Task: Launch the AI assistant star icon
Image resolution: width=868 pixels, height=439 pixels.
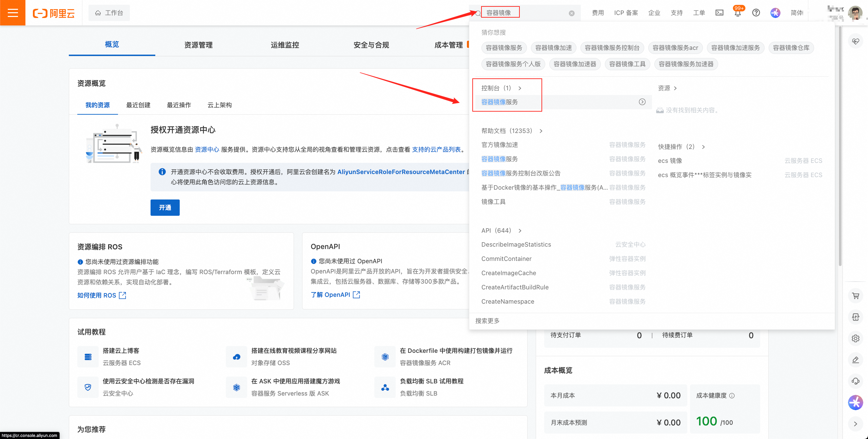Action: 775,13
